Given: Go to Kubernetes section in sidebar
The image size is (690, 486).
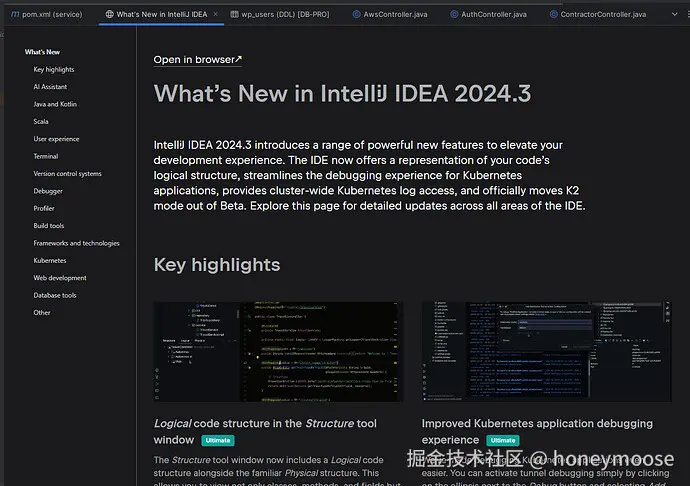Looking at the screenshot, I should (x=50, y=260).
